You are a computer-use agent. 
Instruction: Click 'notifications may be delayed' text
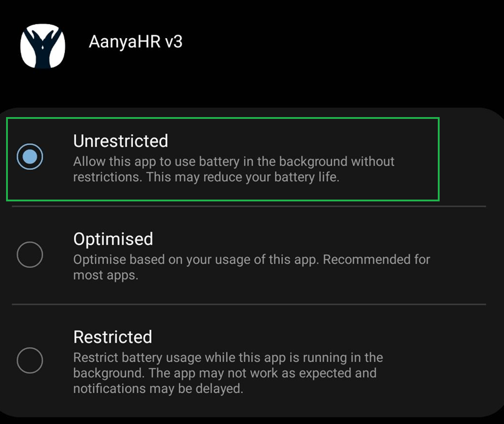158,389
